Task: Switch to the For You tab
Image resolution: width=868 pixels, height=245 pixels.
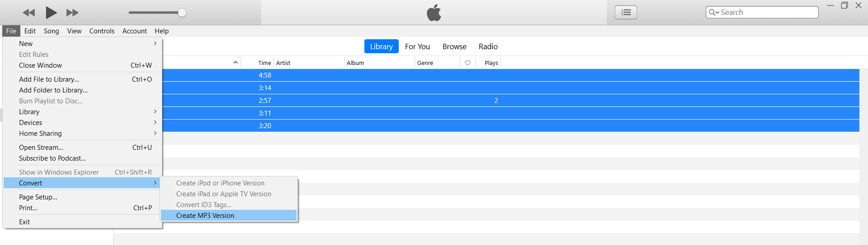Action: [x=417, y=46]
